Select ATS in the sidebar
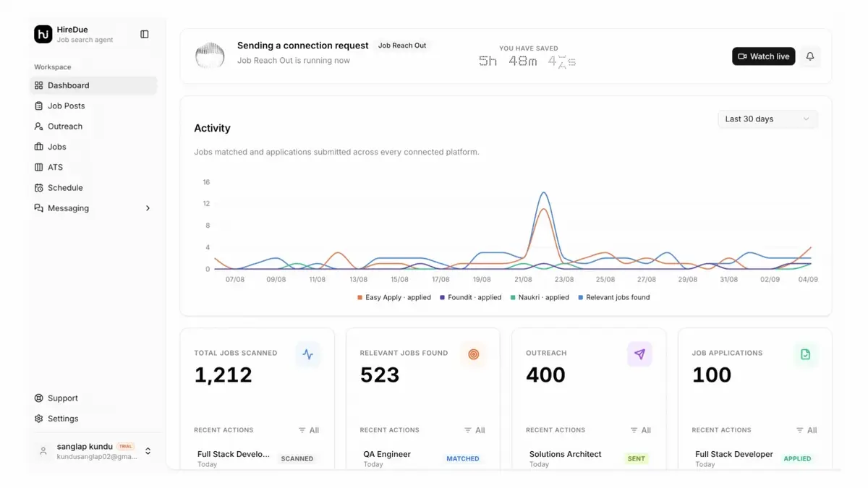868x488 pixels. pyautogui.click(x=93, y=167)
